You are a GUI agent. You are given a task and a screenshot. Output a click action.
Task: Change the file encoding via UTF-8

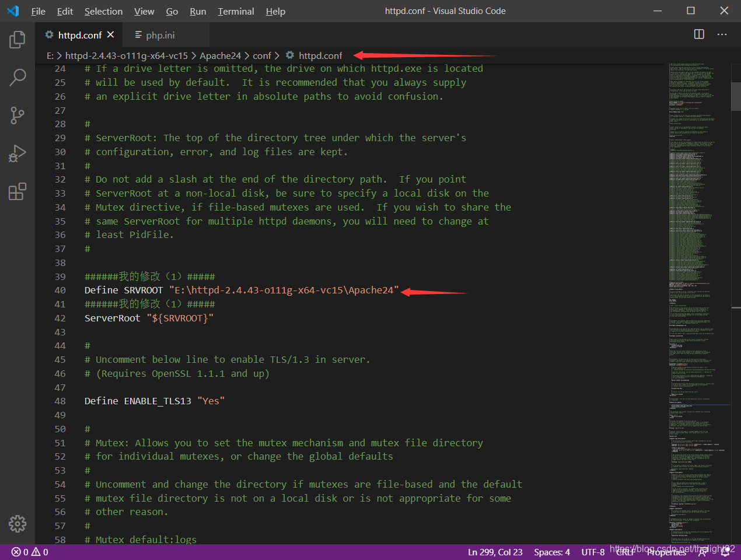593,552
